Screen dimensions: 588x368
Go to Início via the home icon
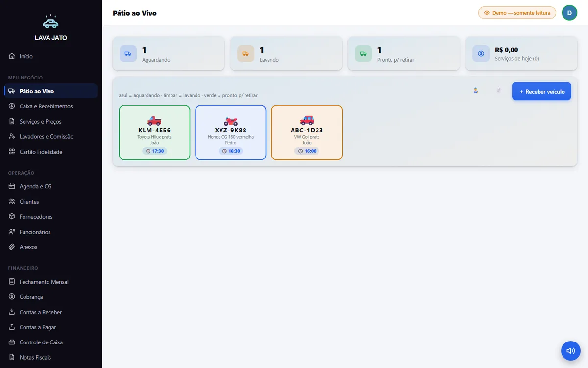(12, 56)
